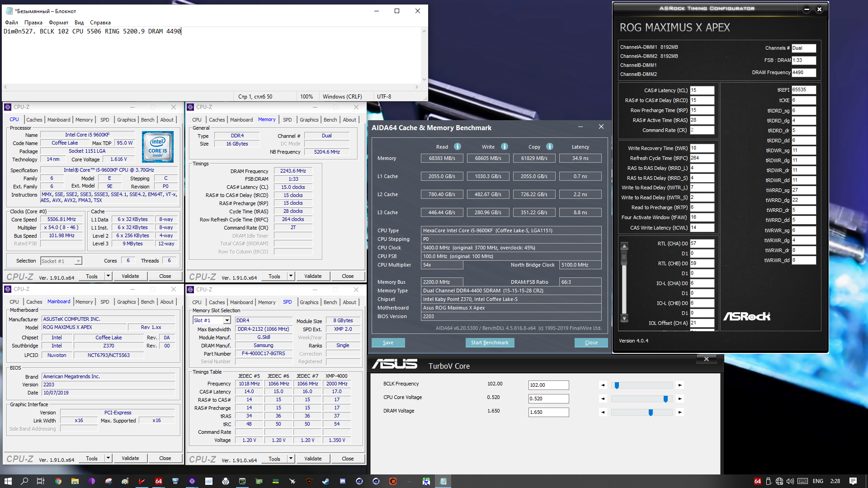Switch to Caches tab in top-left CPU-Z

[34, 120]
